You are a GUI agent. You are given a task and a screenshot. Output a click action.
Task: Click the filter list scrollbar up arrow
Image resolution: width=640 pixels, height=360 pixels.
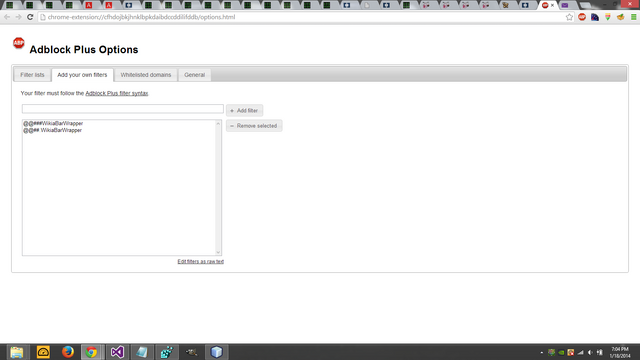tap(218, 123)
